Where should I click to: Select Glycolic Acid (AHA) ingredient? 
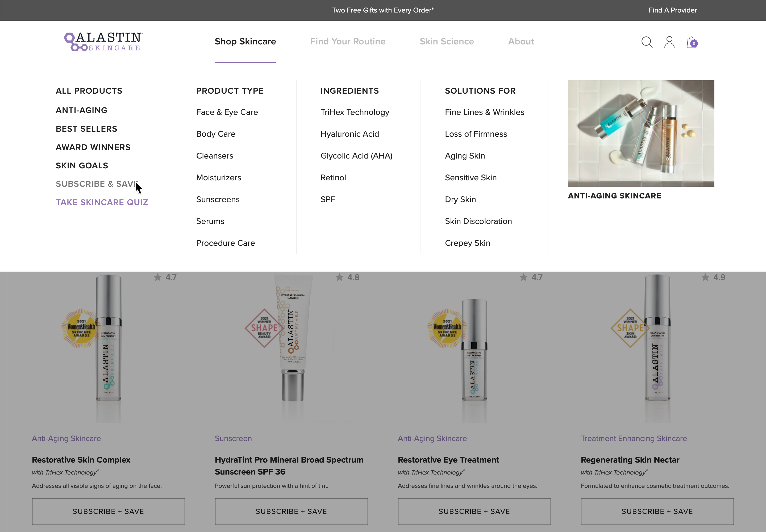coord(356,156)
